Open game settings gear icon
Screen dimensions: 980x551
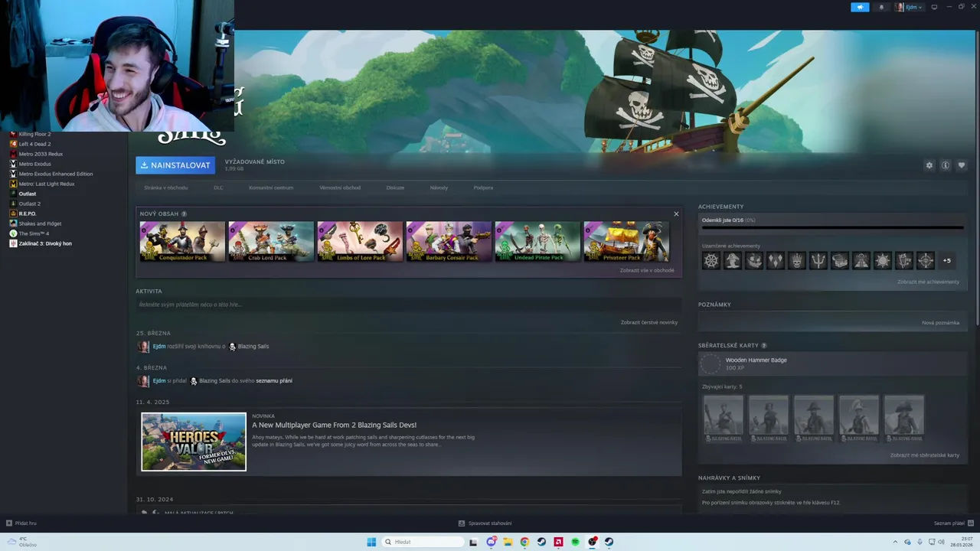[x=929, y=165]
